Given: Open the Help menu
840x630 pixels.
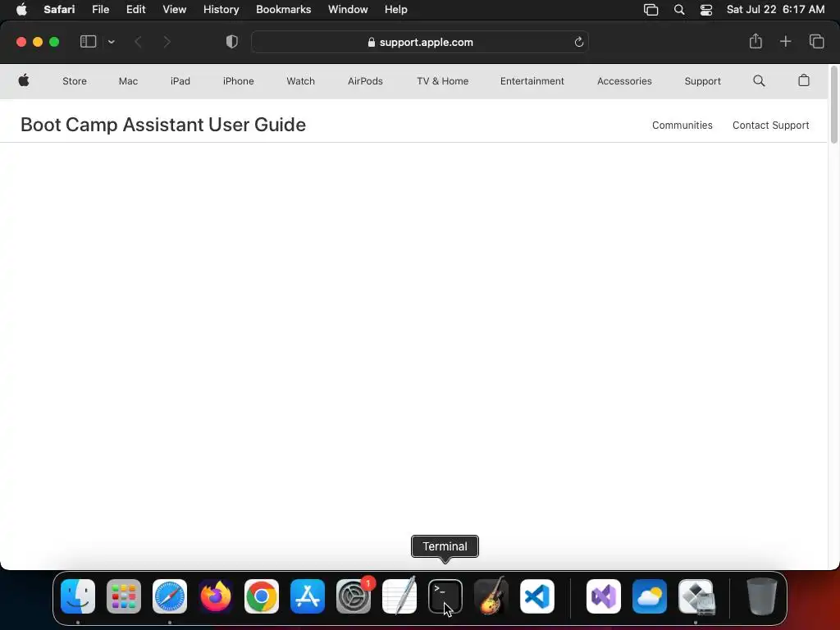Looking at the screenshot, I should (x=396, y=9).
